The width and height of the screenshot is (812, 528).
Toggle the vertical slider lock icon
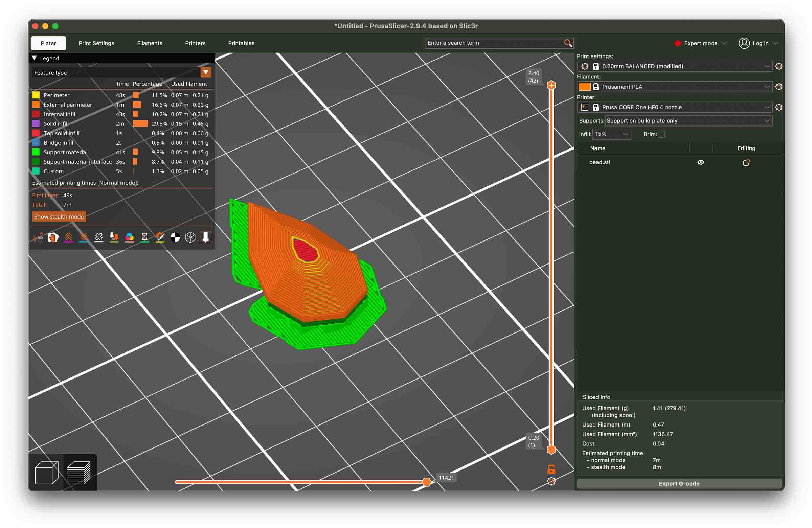tap(551, 469)
